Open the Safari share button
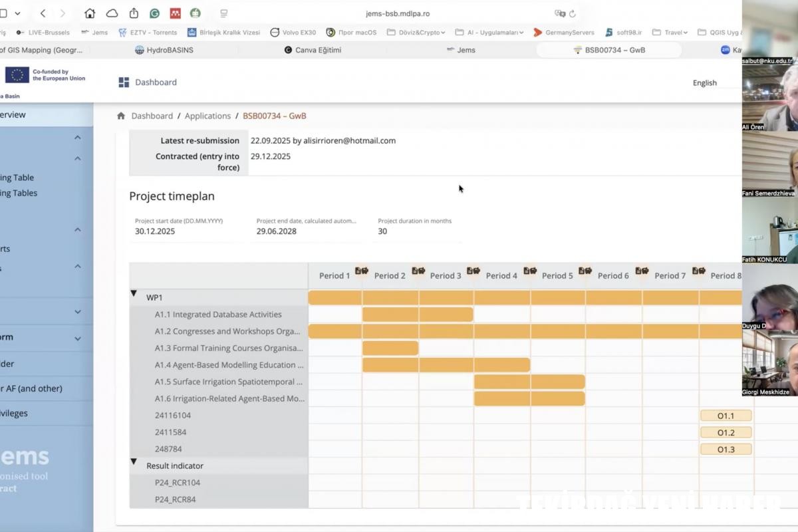Image resolution: width=798 pixels, height=532 pixels. (x=134, y=13)
